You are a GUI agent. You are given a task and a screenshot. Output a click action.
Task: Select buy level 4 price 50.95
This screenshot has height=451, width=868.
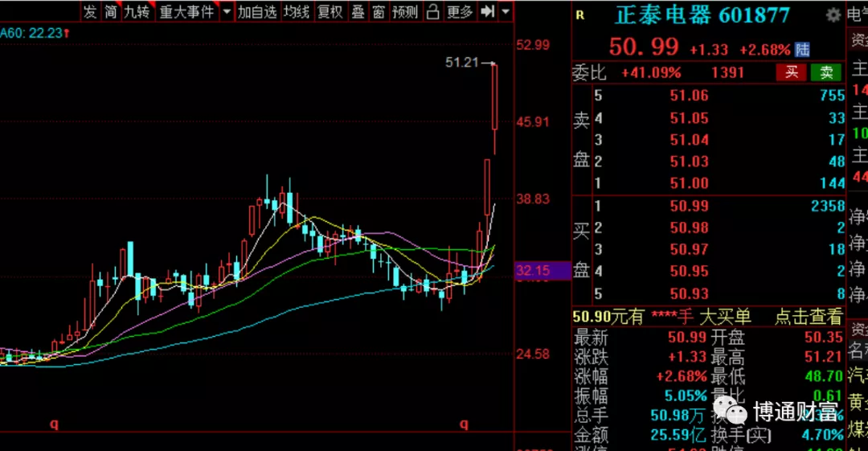(x=689, y=271)
